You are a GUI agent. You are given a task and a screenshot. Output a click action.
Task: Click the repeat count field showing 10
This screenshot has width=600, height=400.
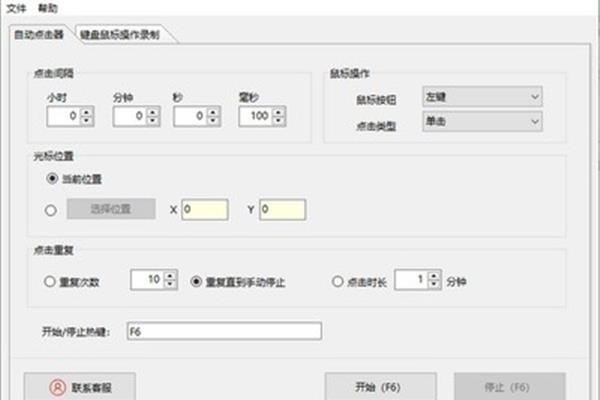click(x=147, y=280)
